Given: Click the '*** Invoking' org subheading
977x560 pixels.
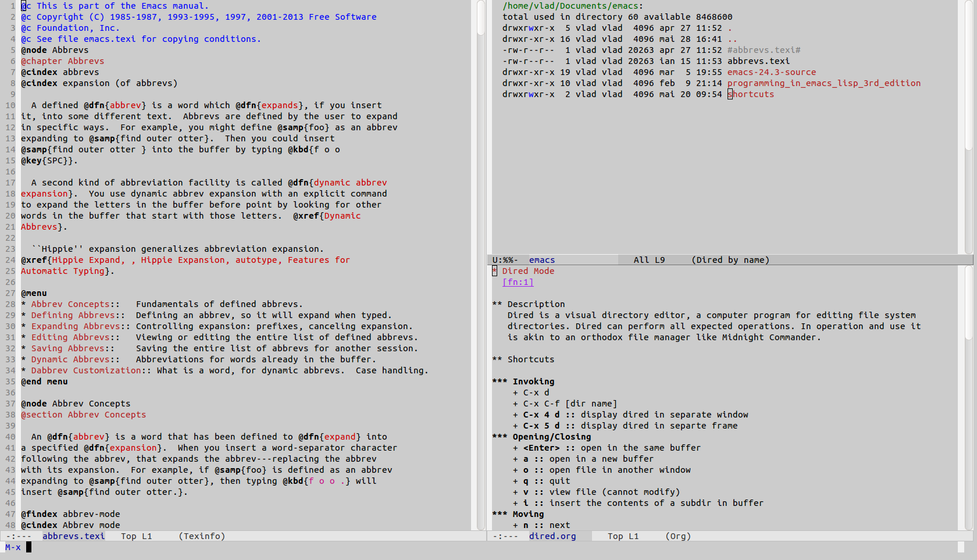Looking at the screenshot, I should click(x=523, y=381).
